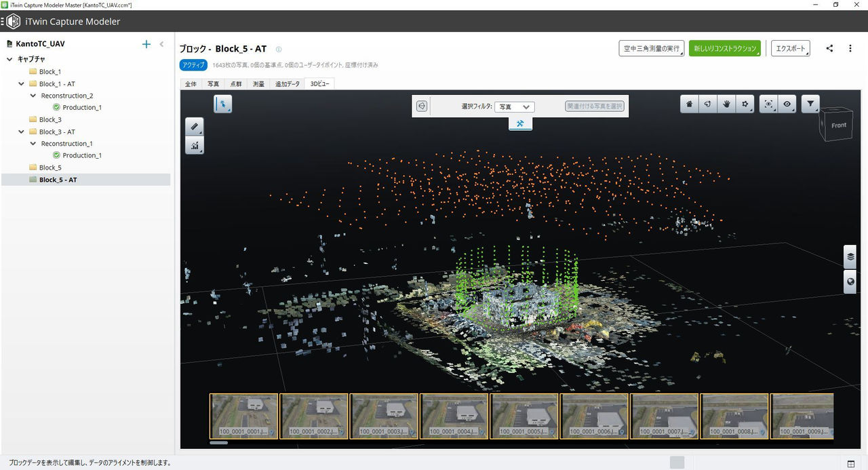Screen dimensions: 868x470
Task: Click the エクスポート button
Action: 790,48
